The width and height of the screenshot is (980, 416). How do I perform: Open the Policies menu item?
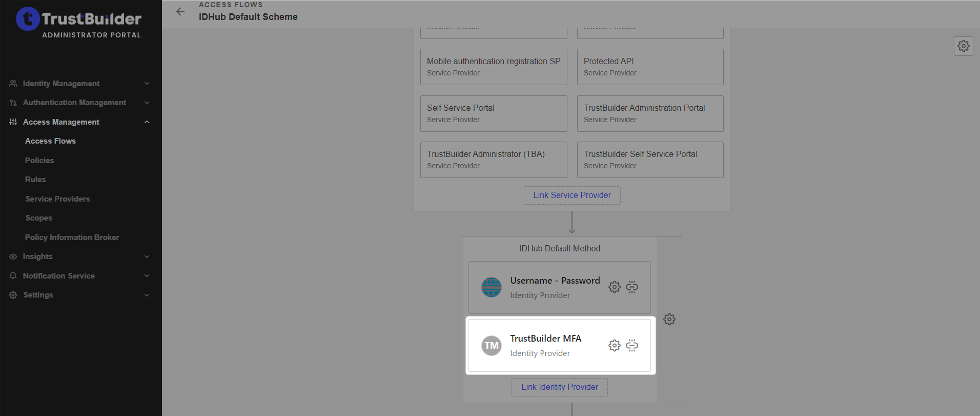coord(39,161)
